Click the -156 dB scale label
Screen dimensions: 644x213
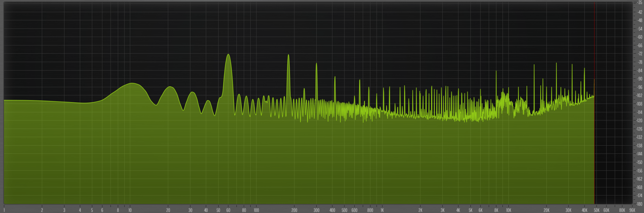click(x=639, y=170)
